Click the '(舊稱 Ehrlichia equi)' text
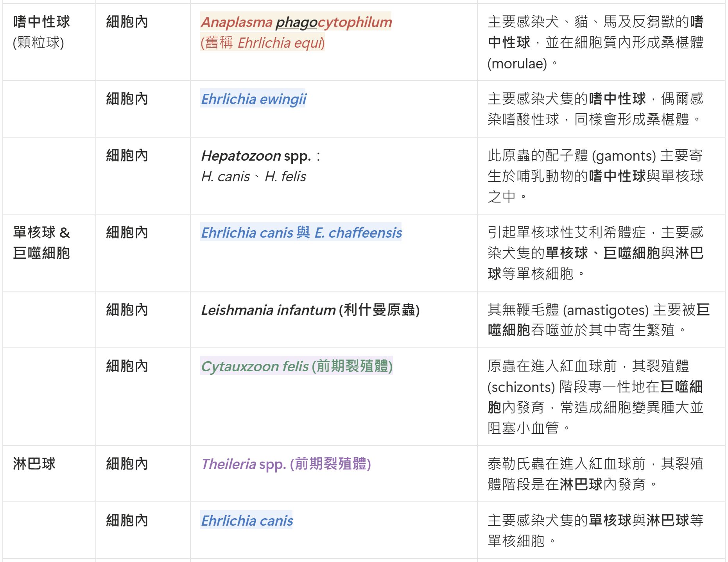728x562 pixels. (x=262, y=43)
